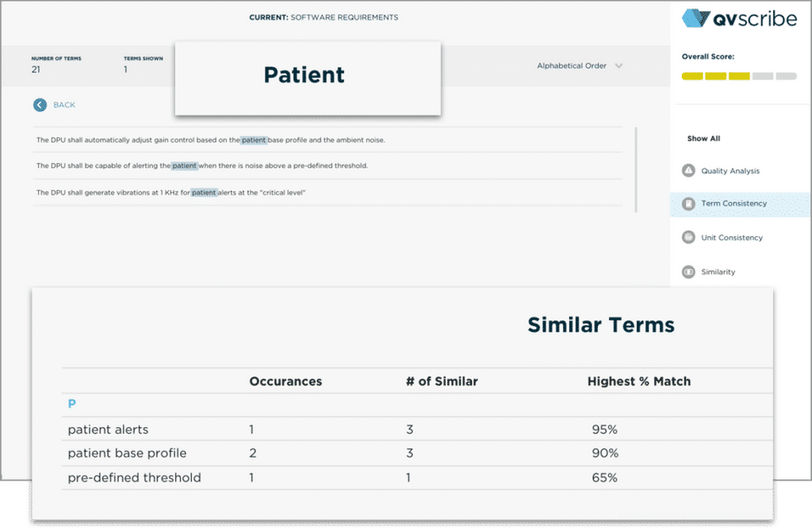Open the Quality Analysis icon
The height and width of the screenshot is (528, 812).
(689, 170)
